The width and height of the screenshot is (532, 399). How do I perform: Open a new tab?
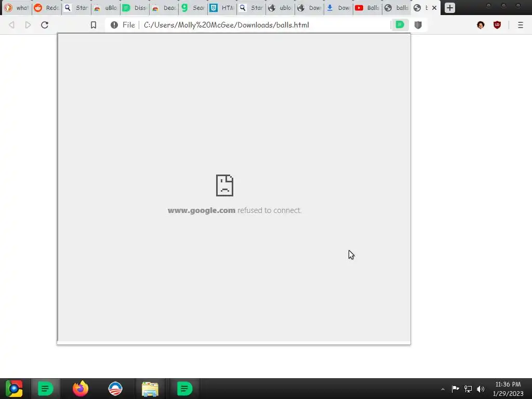[x=449, y=8]
